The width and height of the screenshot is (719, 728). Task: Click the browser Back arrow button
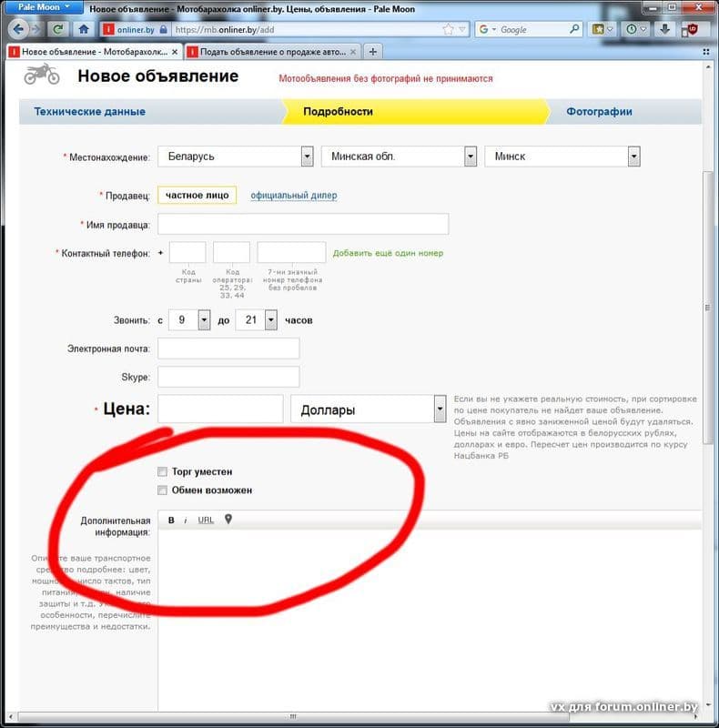pos(18,29)
